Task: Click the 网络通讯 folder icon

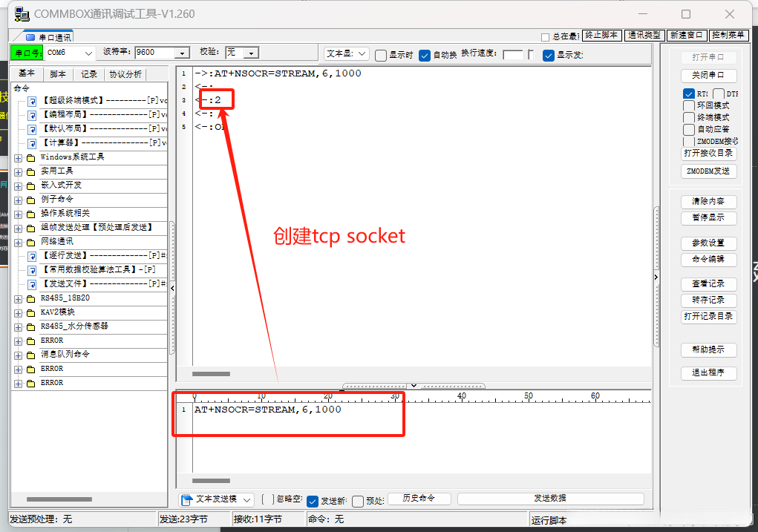Action: pos(31,243)
